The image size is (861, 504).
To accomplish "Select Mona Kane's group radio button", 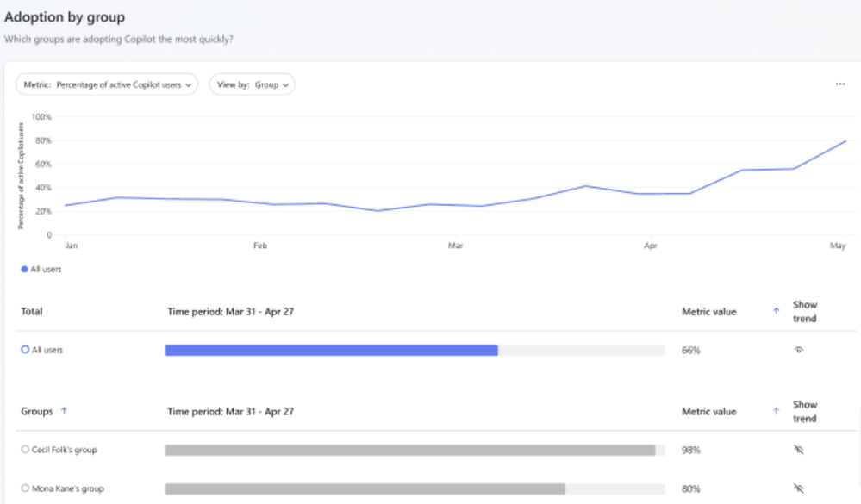I will tap(25, 488).
